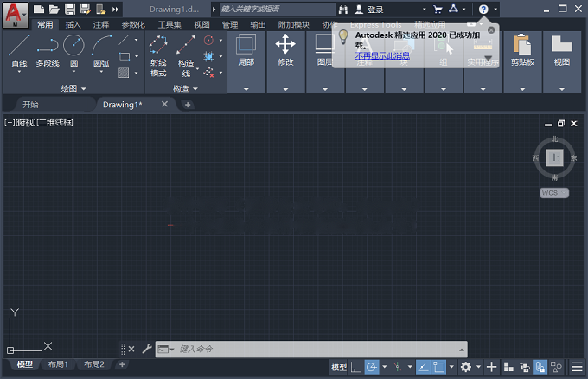The width and height of the screenshot is (588, 379).
Task: Open the Autodesk App Store cart icon
Action: tap(438, 9)
